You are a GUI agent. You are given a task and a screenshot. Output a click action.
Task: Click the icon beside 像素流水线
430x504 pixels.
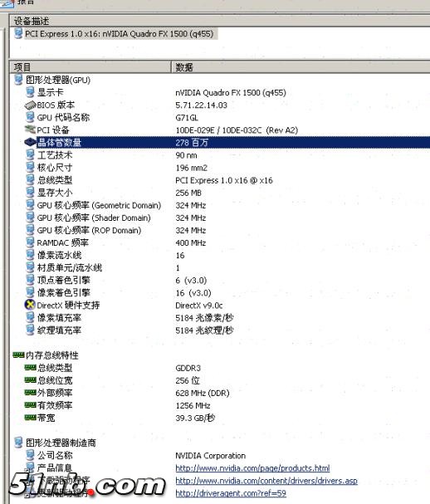[x=30, y=255]
